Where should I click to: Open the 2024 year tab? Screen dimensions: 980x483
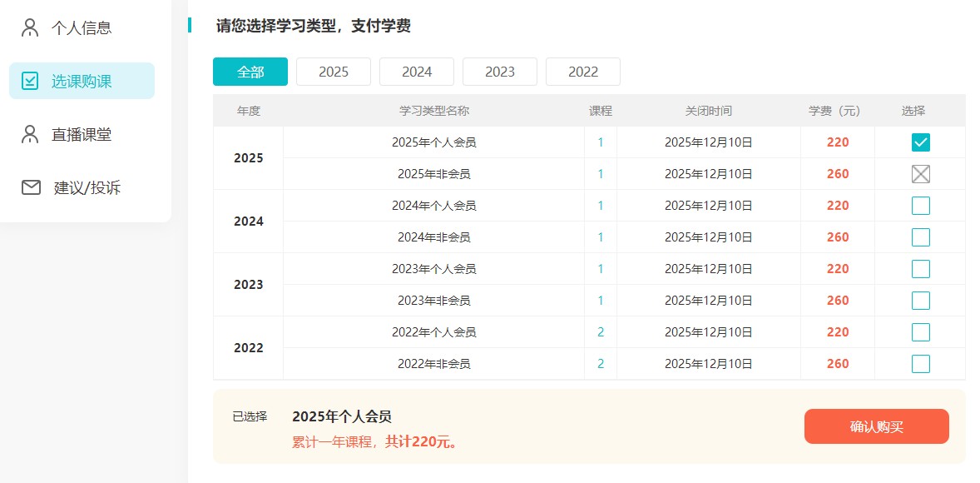point(417,72)
